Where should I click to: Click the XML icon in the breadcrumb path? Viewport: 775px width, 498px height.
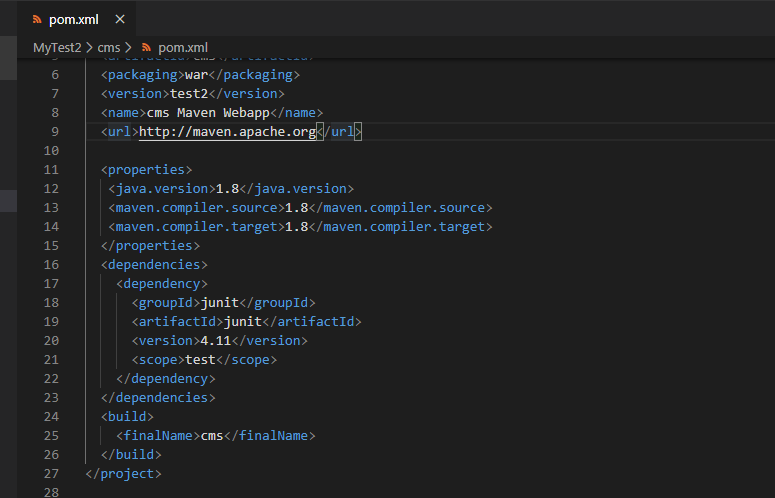click(x=147, y=47)
